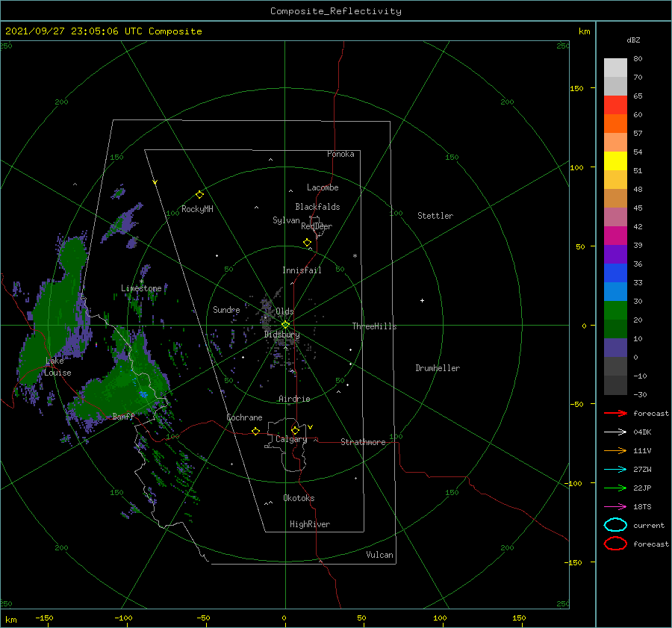Select the yellow 54–51 dBZ color swatch
The width and height of the screenshot is (672, 628).
point(615,161)
